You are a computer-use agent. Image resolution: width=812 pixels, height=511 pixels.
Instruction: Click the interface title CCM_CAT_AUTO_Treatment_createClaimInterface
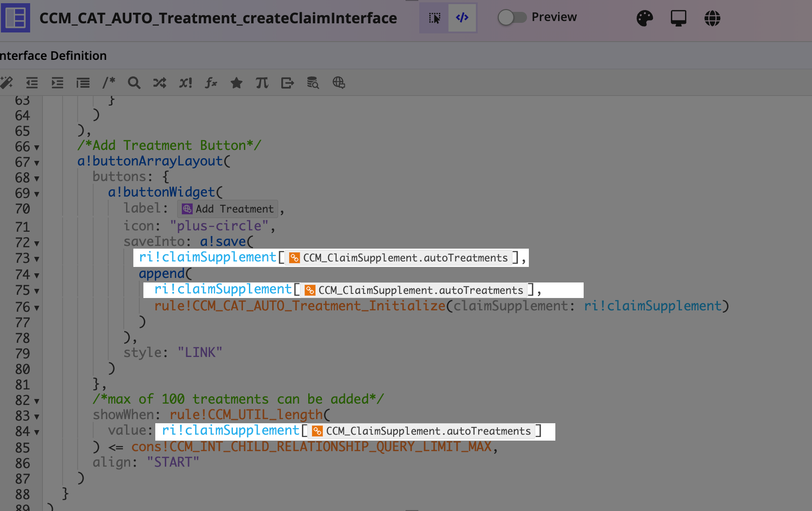(218, 18)
